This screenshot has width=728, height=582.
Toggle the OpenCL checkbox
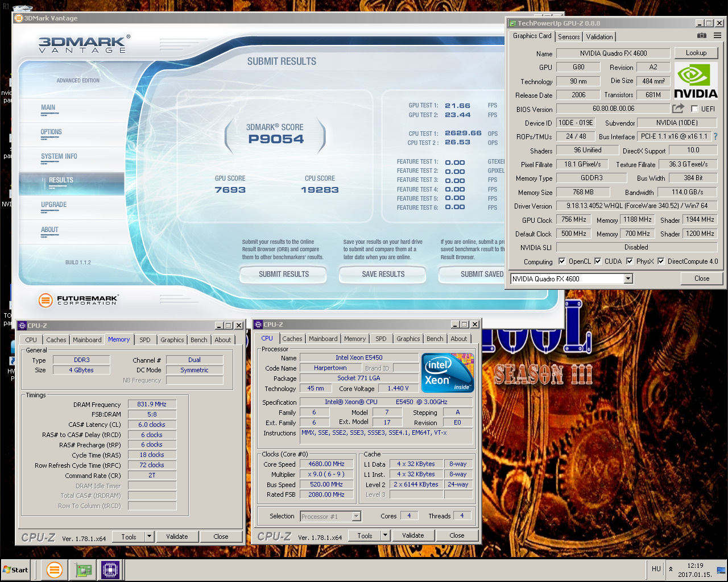point(562,261)
